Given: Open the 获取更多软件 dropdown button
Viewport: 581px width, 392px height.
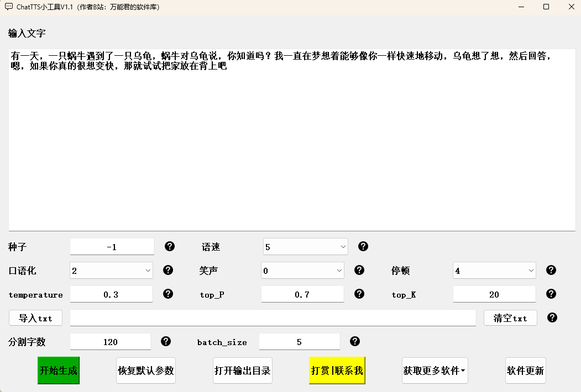Looking at the screenshot, I should [x=435, y=370].
